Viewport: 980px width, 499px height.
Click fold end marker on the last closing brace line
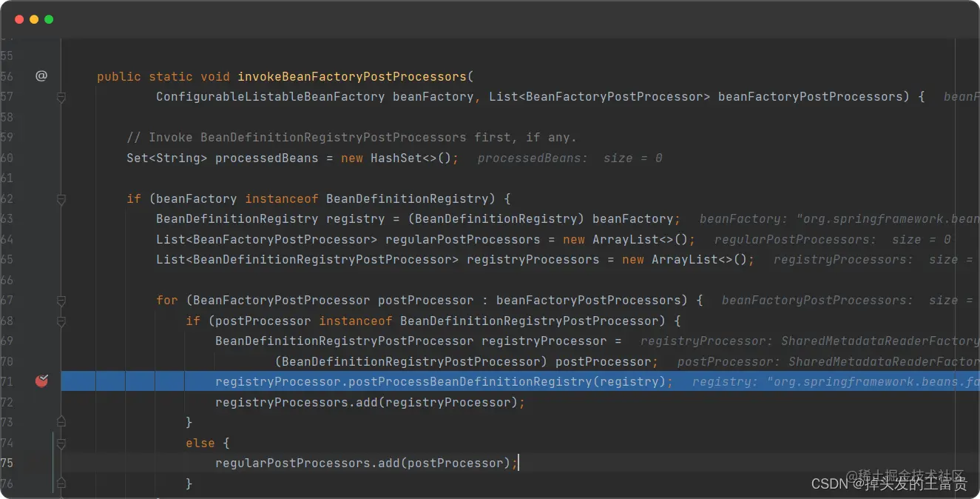(61, 483)
